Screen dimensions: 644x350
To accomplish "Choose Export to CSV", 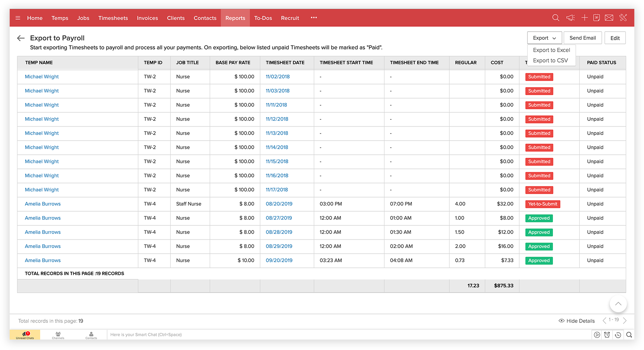I will (550, 61).
